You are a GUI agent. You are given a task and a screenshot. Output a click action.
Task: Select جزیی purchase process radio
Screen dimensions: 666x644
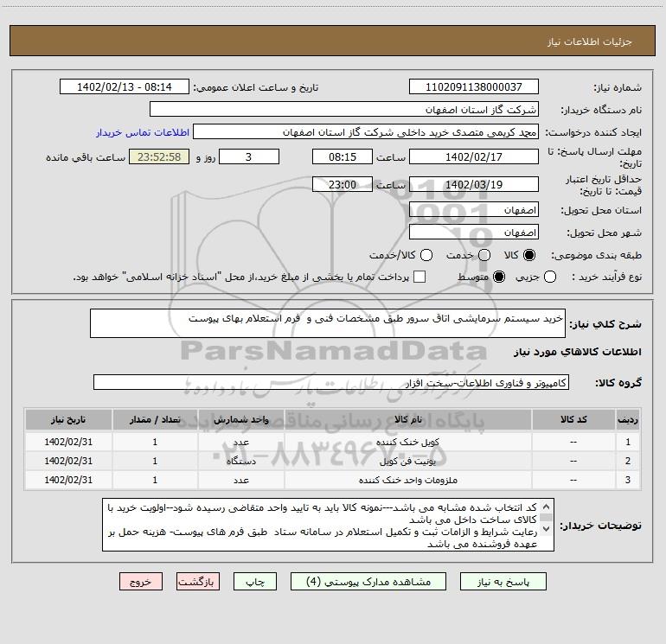550,277
